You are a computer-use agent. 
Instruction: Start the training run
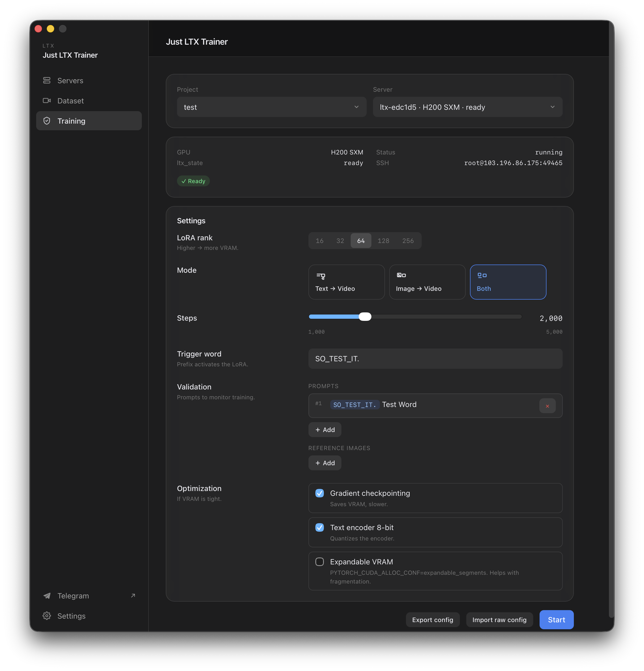[x=556, y=620]
